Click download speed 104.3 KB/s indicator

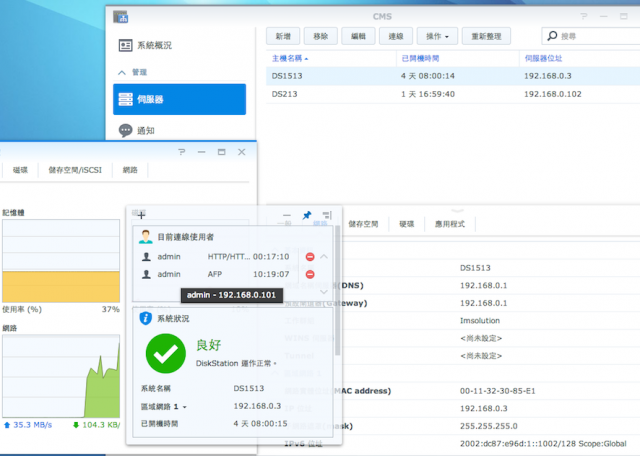point(96,425)
